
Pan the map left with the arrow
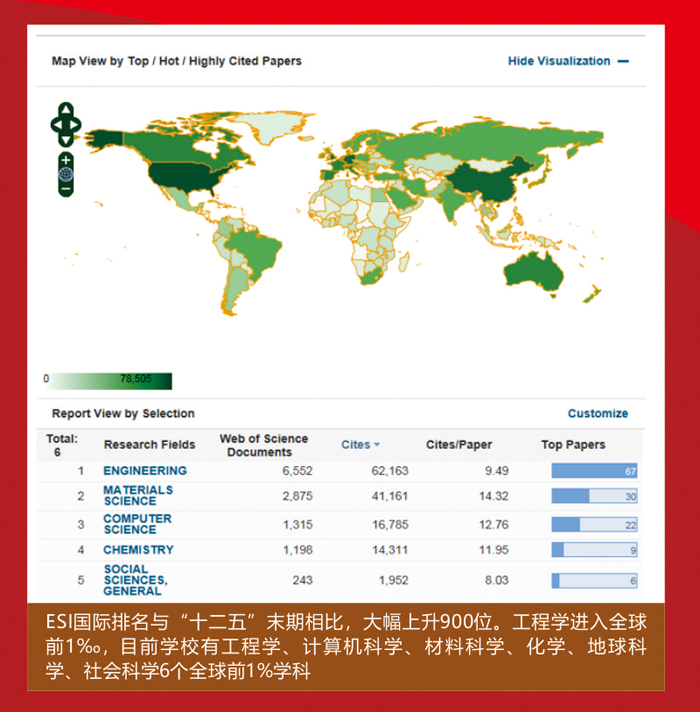point(57,124)
